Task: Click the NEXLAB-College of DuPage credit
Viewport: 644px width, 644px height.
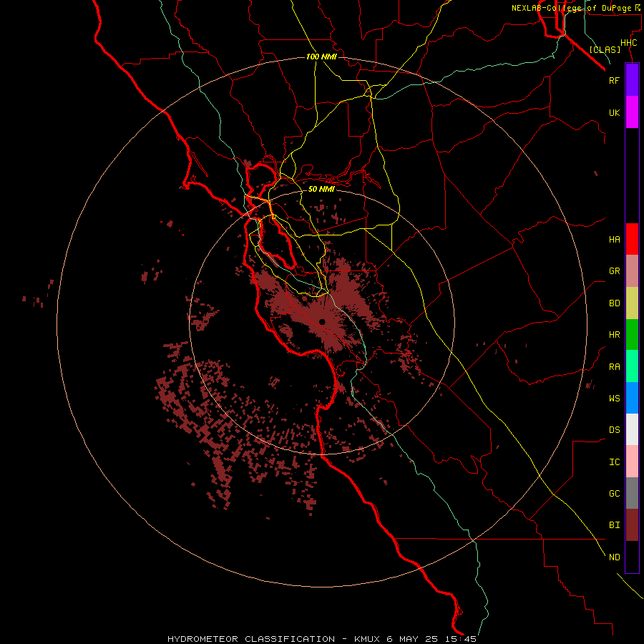Action: click(x=573, y=8)
